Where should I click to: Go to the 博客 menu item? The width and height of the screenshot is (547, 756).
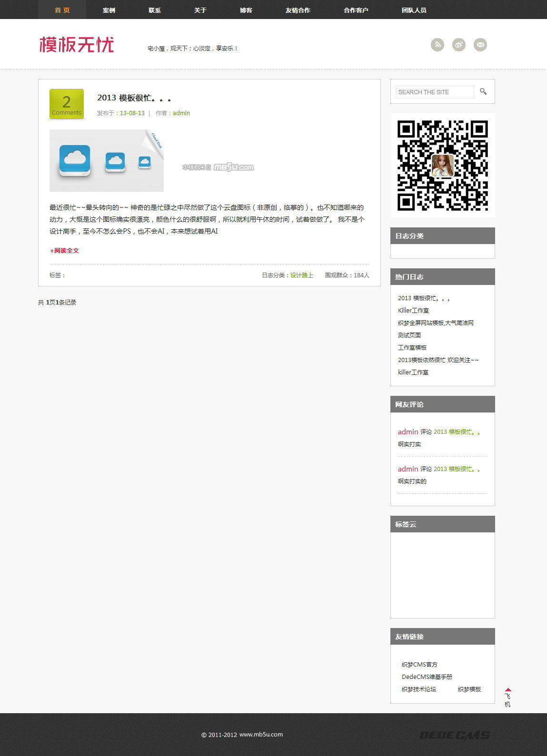(x=246, y=10)
